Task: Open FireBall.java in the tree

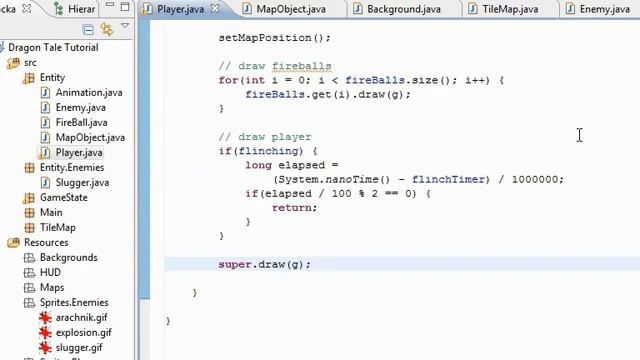Action: [81, 122]
